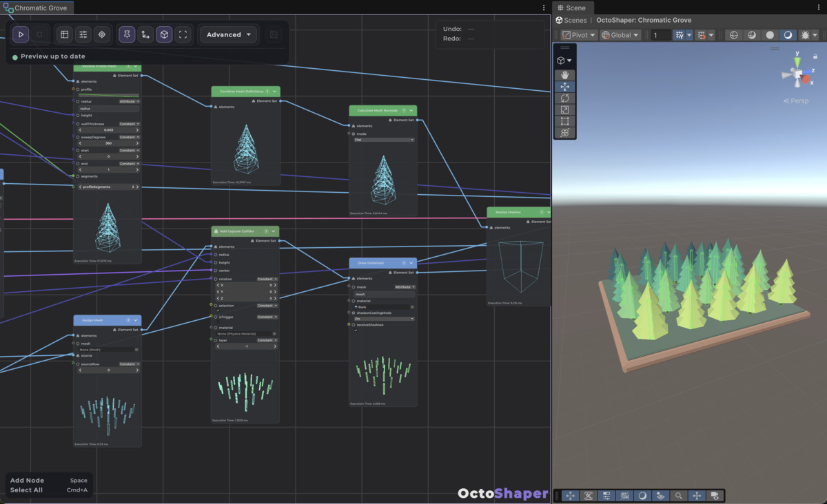Image resolution: width=827 pixels, height=504 pixels.
Task: Toggle the Persp projection label
Action: [796, 101]
